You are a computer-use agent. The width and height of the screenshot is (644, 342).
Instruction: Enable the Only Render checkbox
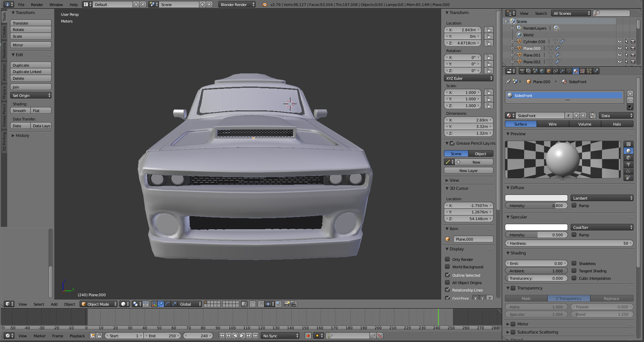tap(447, 259)
